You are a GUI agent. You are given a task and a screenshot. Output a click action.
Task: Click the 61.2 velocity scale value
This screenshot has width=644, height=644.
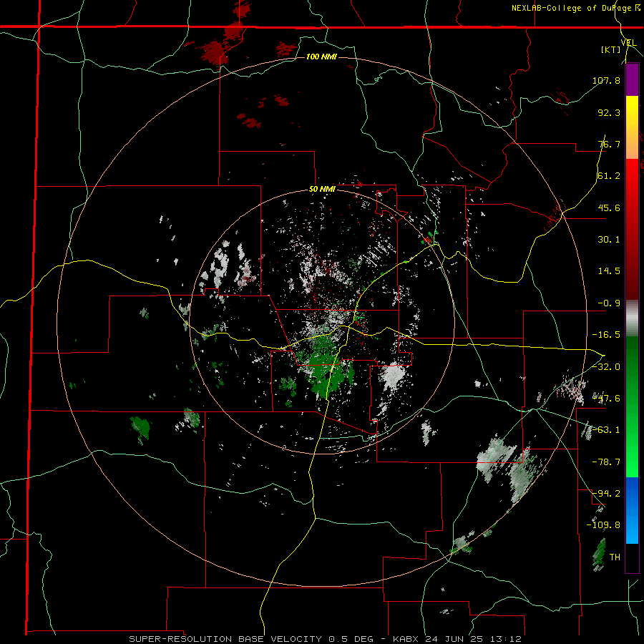pos(609,176)
